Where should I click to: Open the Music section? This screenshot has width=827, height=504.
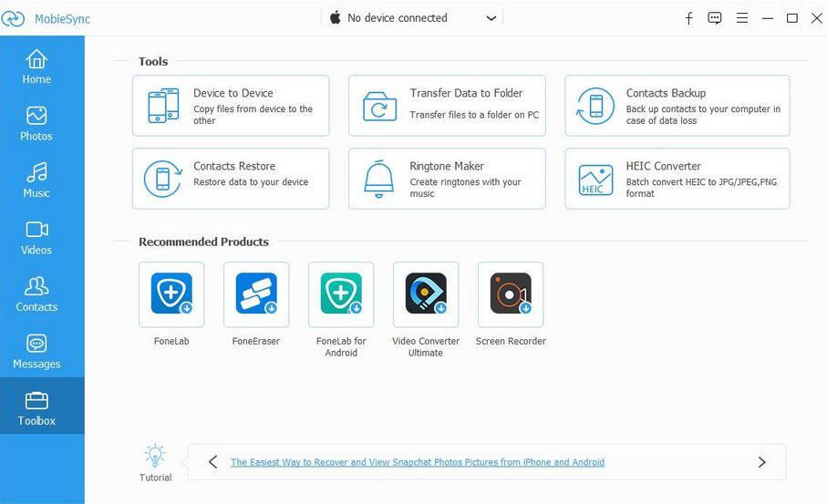(36, 180)
